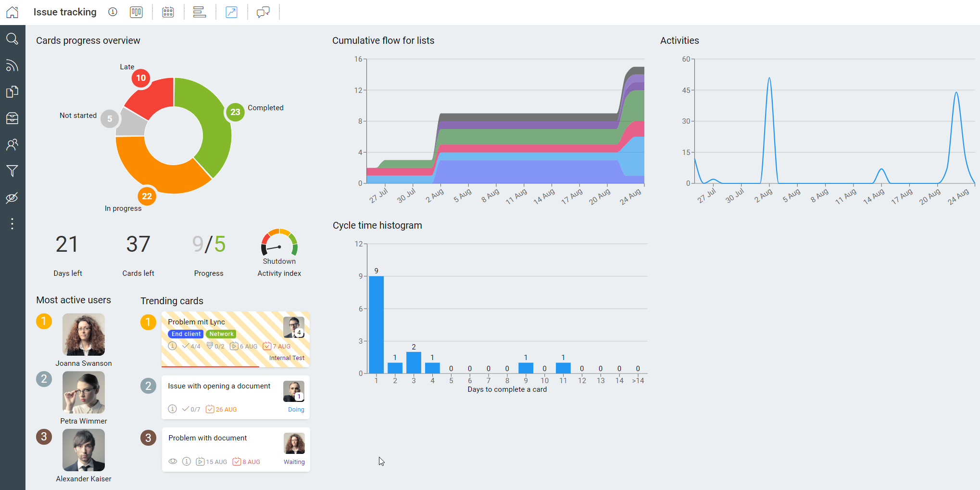Screen dimensions: 980x490
Task: Click the watch eye on Problem with document
Action: (173, 462)
